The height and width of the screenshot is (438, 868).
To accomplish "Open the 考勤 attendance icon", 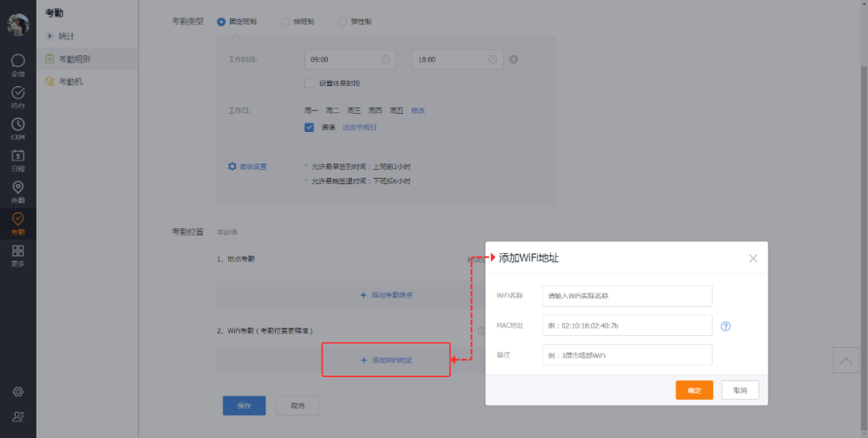I will (17, 223).
